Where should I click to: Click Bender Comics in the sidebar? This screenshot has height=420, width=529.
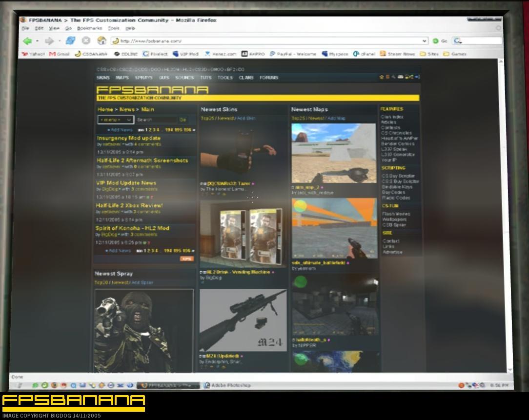[x=398, y=144]
